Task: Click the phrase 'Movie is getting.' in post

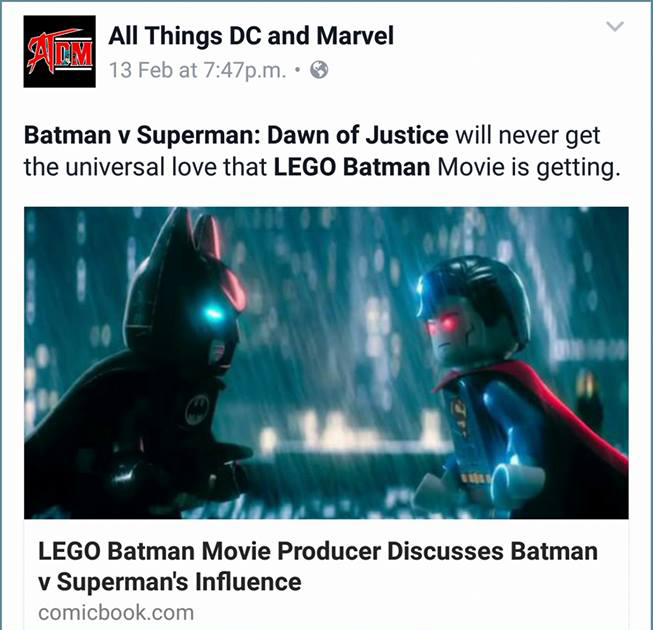Action: coord(526,167)
